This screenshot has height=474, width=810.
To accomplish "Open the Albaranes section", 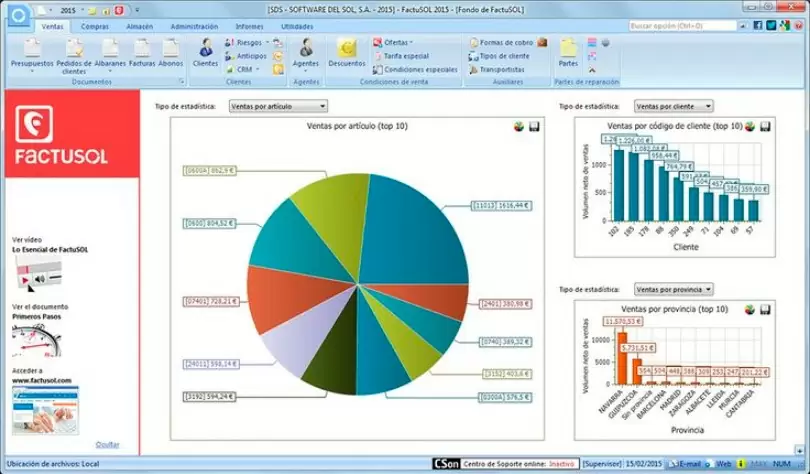I will point(110,55).
